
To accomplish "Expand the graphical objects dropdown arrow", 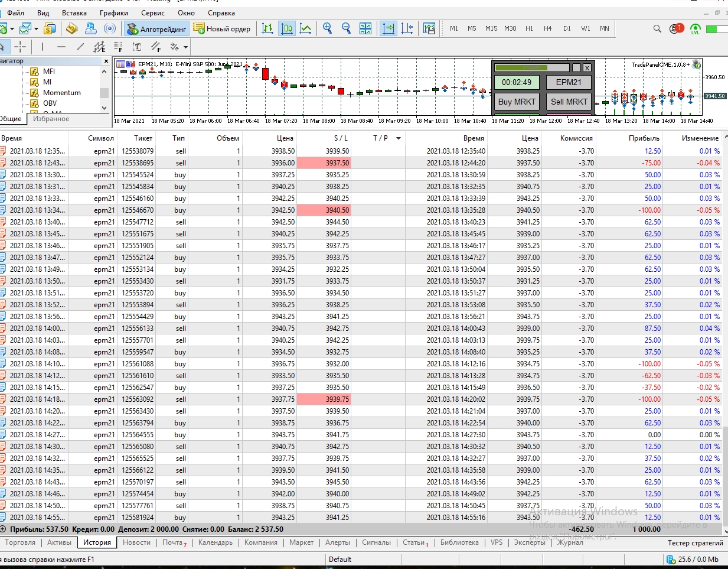I will (185, 47).
